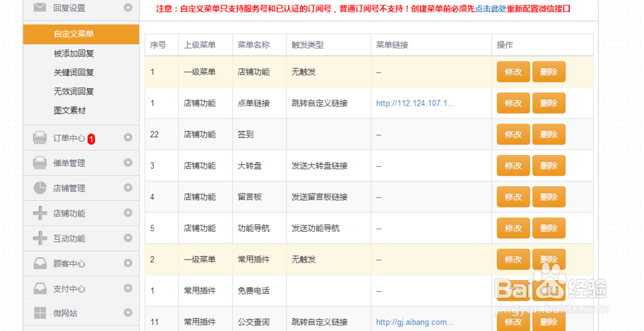This screenshot has height=331, width=644.
Task: Click the 点击此处 link in the red notice
Action: tap(491, 8)
